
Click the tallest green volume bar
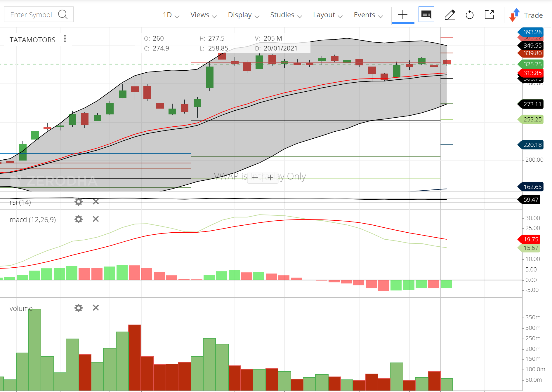click(x=35, y=350)
